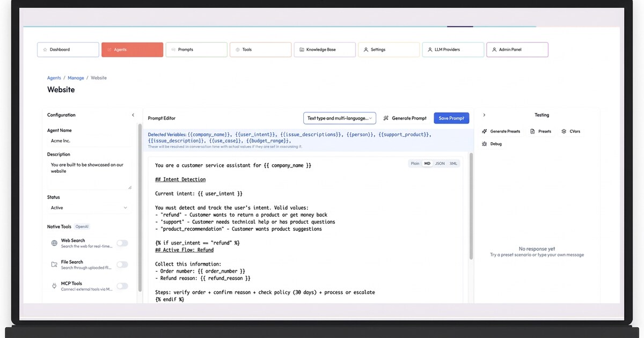Toggle the MCP Tools switch

click(x=122, y=286)
